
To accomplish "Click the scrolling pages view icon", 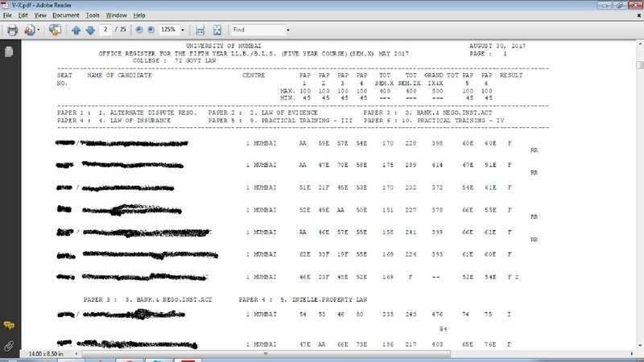I will pos(200,31).
